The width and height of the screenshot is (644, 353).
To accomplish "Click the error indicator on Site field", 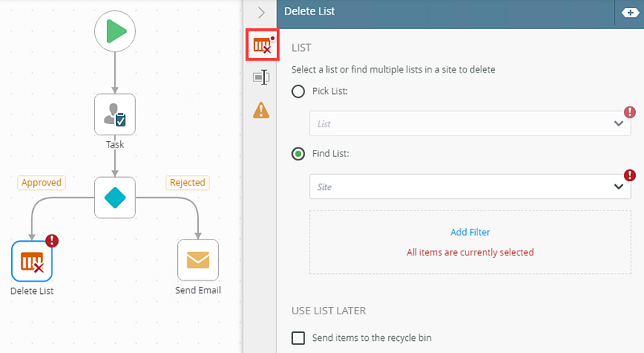I will click(630, 175).
